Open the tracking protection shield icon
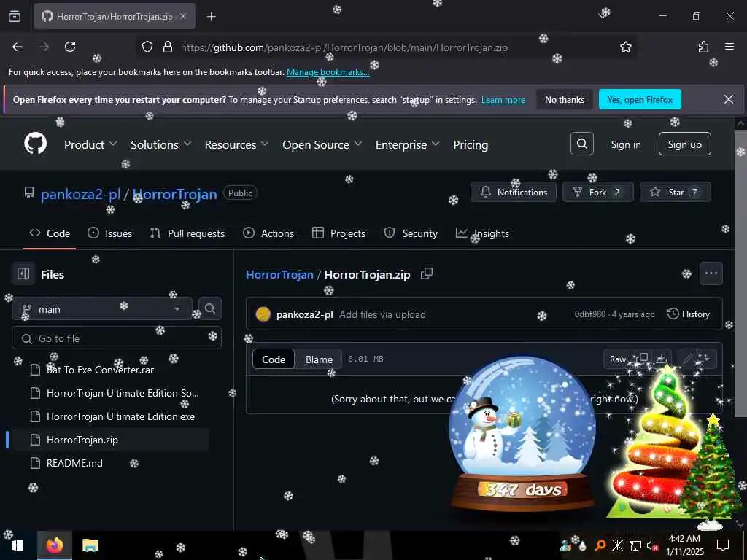The height and width of the screenshot is (560, 747). coord(147,47)
